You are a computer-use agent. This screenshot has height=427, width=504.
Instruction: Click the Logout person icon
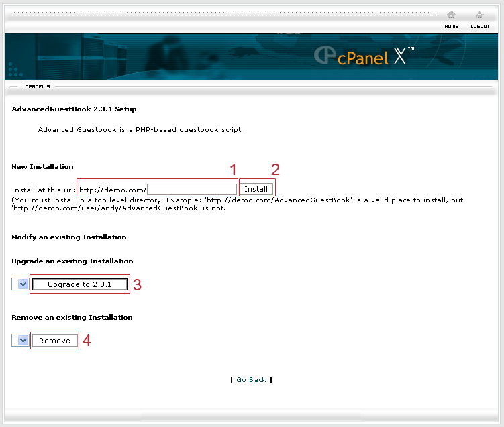click(480, 15)
